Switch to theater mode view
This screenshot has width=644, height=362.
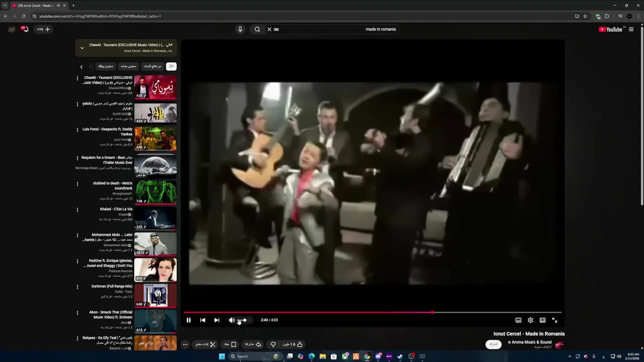pyautogui.click(x=542, y=320)
